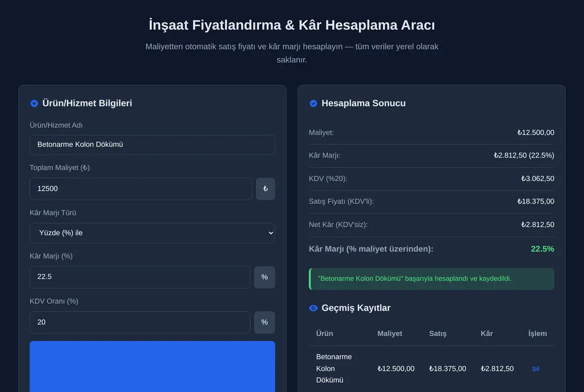Click the Hesaplama Sonucu heading

pyautogui.click(x=364, y=103)
